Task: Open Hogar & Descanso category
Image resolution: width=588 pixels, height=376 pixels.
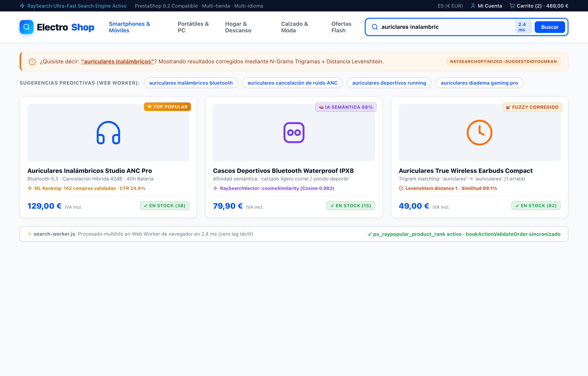Action: click(238, 27)
